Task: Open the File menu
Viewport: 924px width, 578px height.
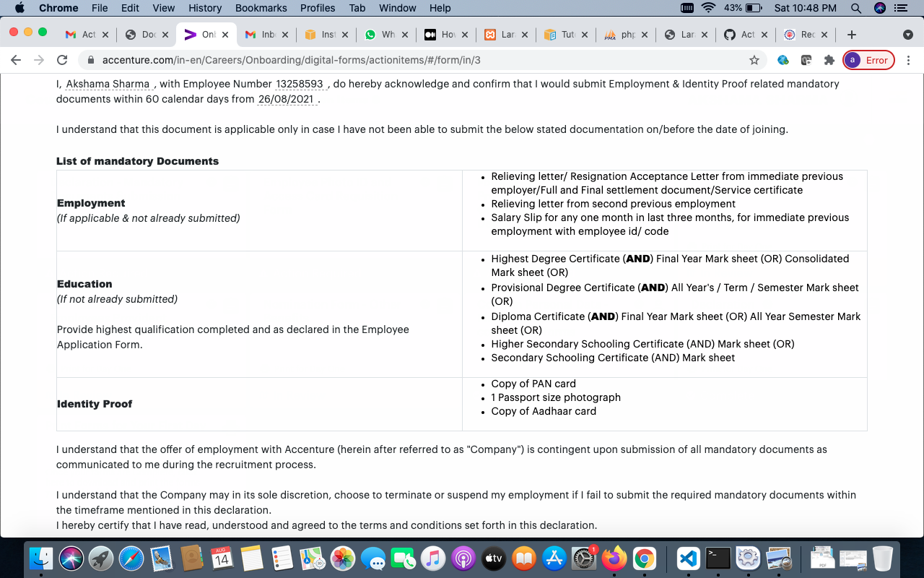Action: tap(100, 8)
